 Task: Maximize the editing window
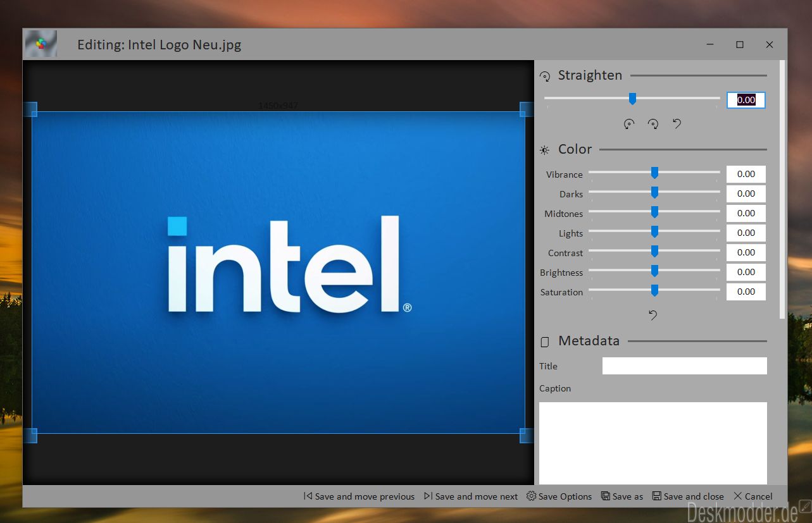pyautogui.click(x=739, y=44)
